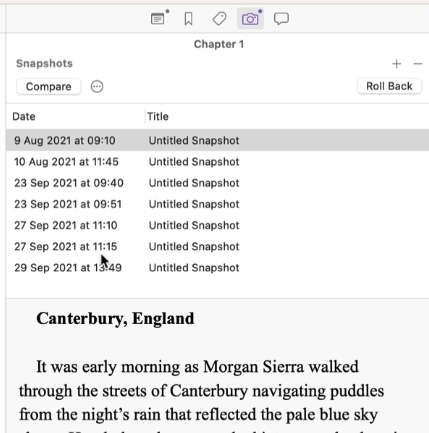Open the ellipsis options menu beside Compare

coord(97,87)
